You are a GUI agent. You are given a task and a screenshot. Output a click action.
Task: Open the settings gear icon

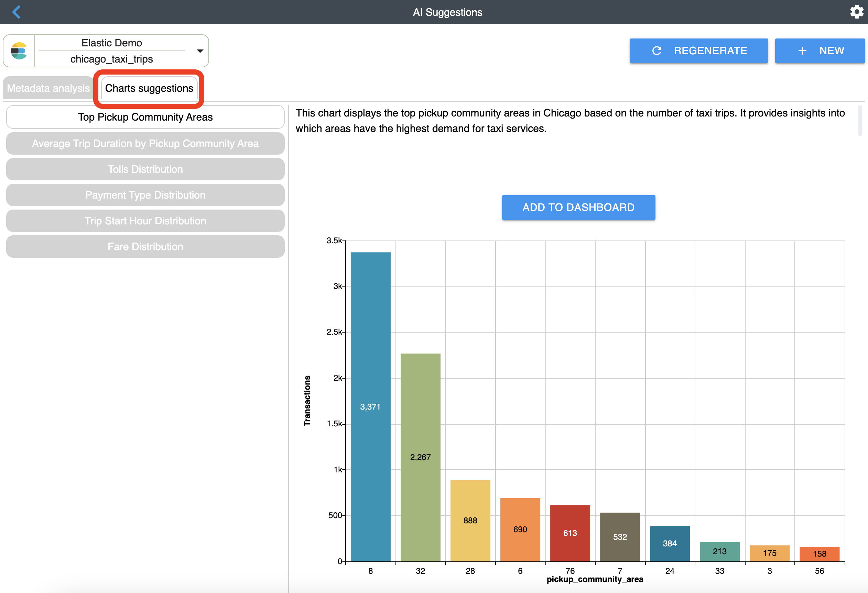click(856, 12)
